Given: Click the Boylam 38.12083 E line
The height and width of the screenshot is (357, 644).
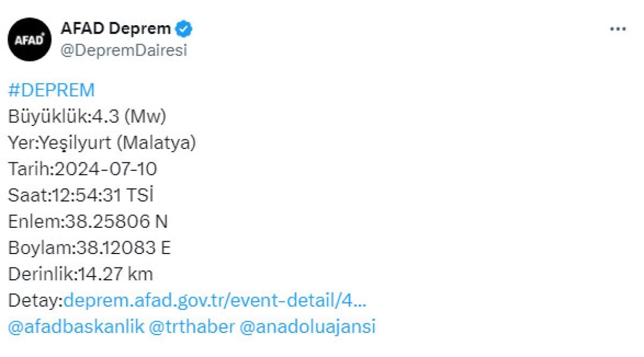Looking at the screenshot, I should point(90,248).
